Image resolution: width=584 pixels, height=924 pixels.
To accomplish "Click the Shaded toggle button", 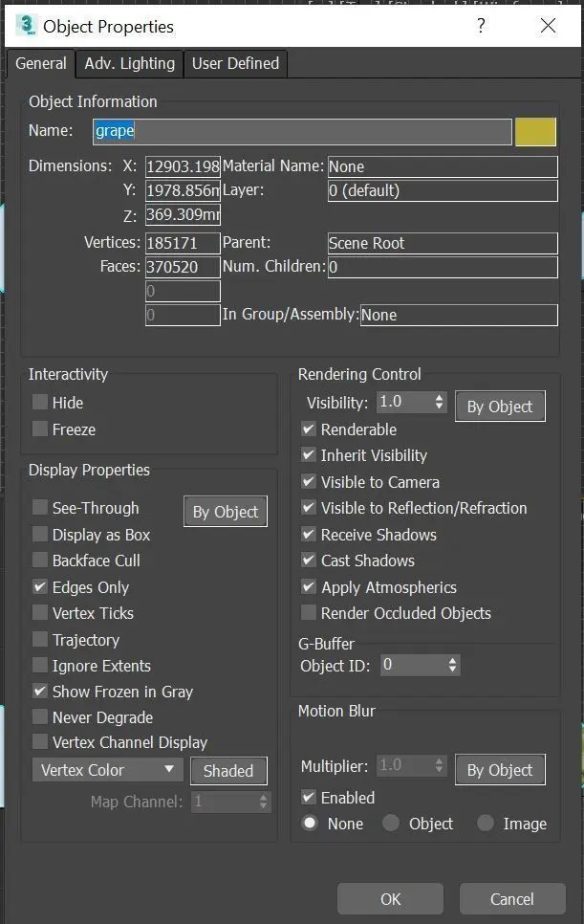I will pos(228,771).
